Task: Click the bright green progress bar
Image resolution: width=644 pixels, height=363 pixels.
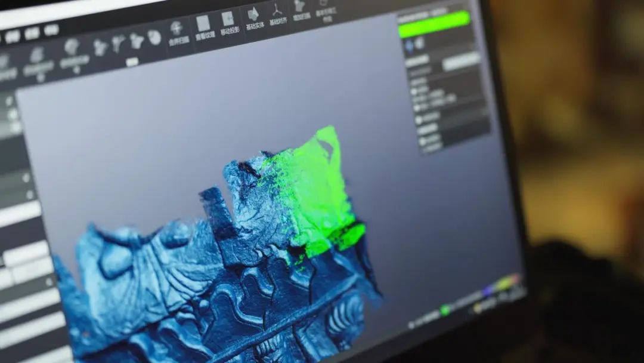Action: (x=434, y=24)
